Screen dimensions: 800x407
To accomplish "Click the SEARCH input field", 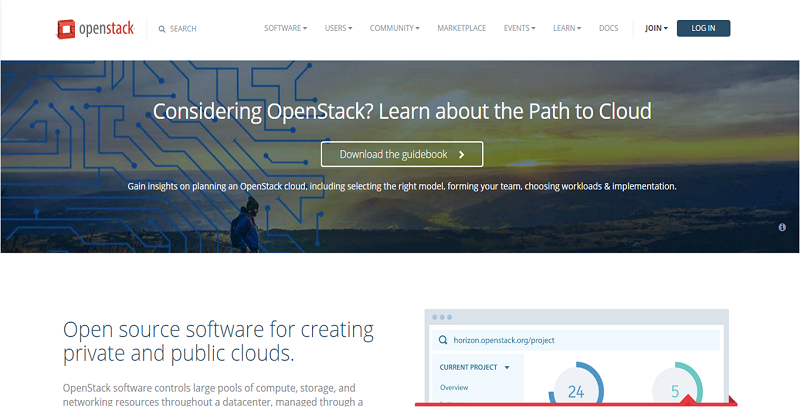I will click(x=183, y=29).
